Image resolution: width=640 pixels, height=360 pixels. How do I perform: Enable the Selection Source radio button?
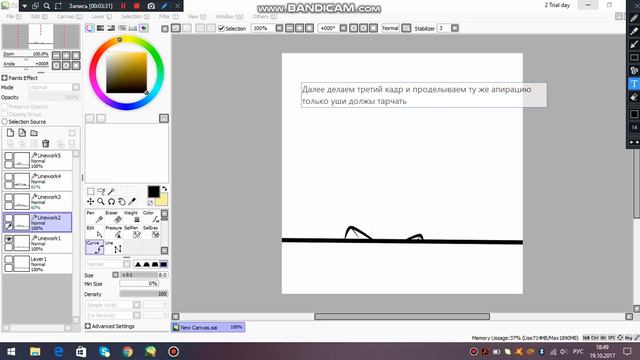4,122
